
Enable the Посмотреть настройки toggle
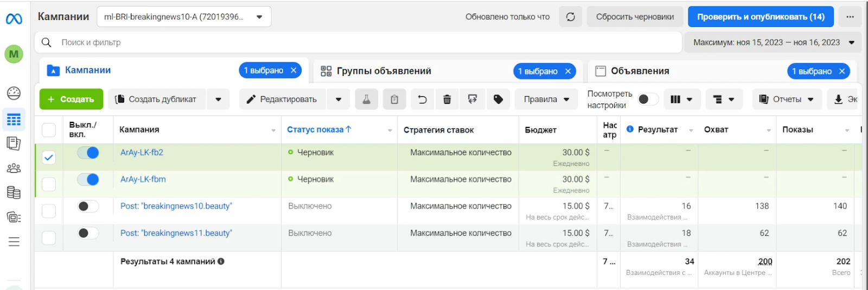[648, 99]
